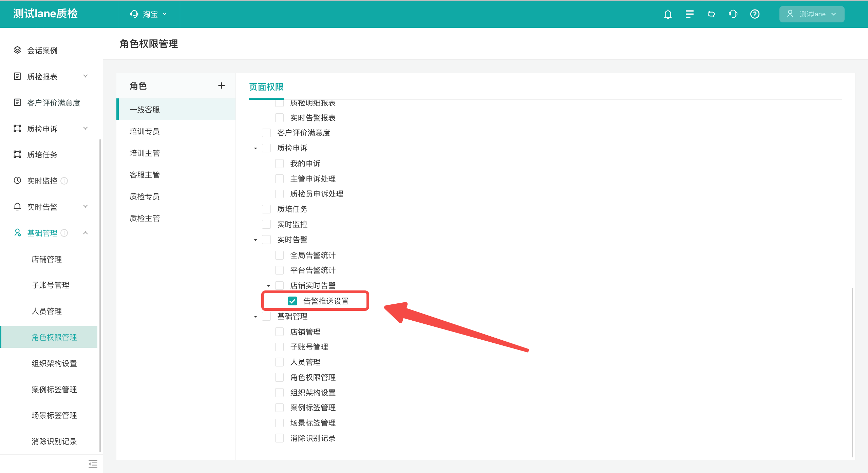Check the 客户评价满意度 permission checkbox
Image resolution: width=868 pixels, height=473 pixels.
[x=266, y=133]
